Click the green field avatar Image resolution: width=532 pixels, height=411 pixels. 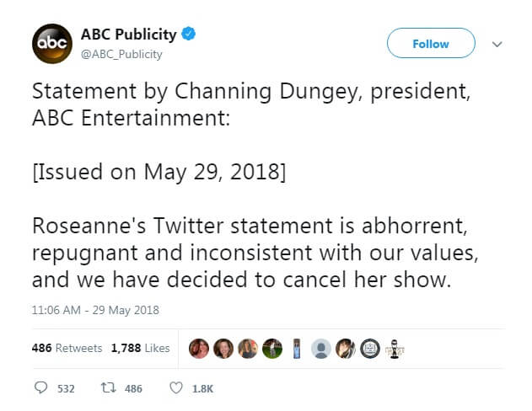click(271, 348)
